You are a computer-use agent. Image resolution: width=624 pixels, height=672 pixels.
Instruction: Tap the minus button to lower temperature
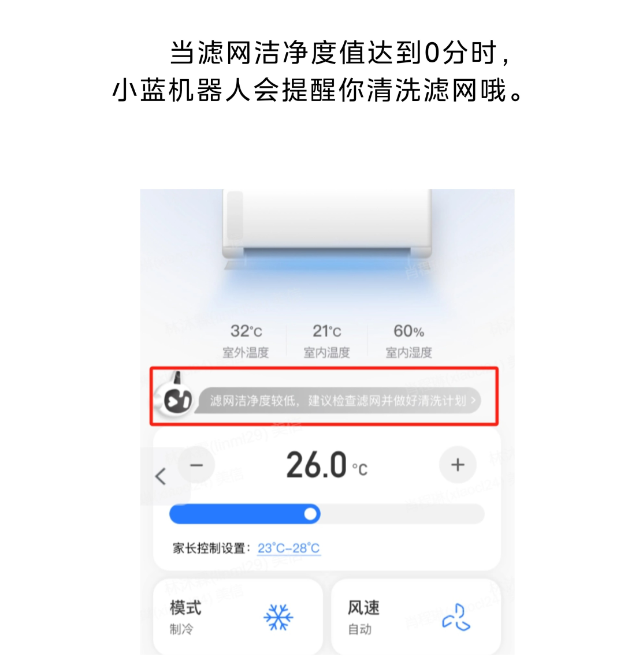(x=196, y=465)
